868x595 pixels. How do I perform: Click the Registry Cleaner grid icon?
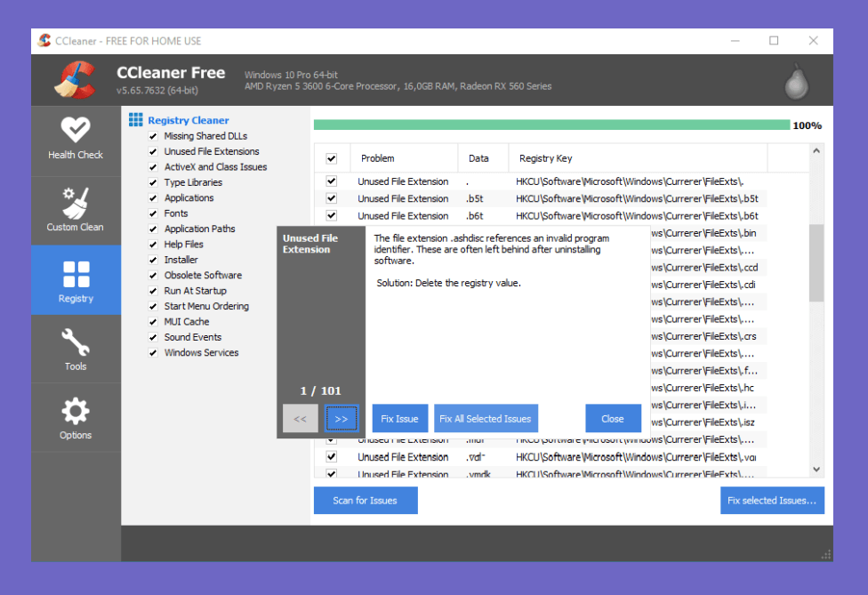135,119
